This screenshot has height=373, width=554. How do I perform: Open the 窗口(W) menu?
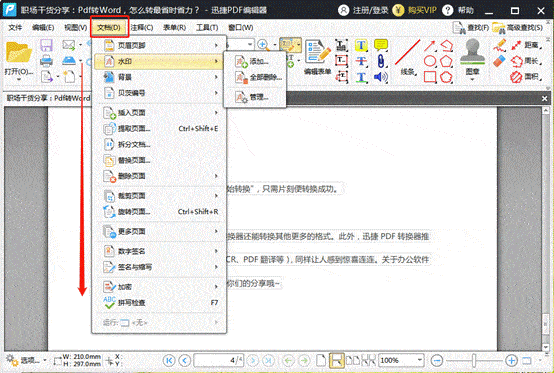click(x=241, y=28)
